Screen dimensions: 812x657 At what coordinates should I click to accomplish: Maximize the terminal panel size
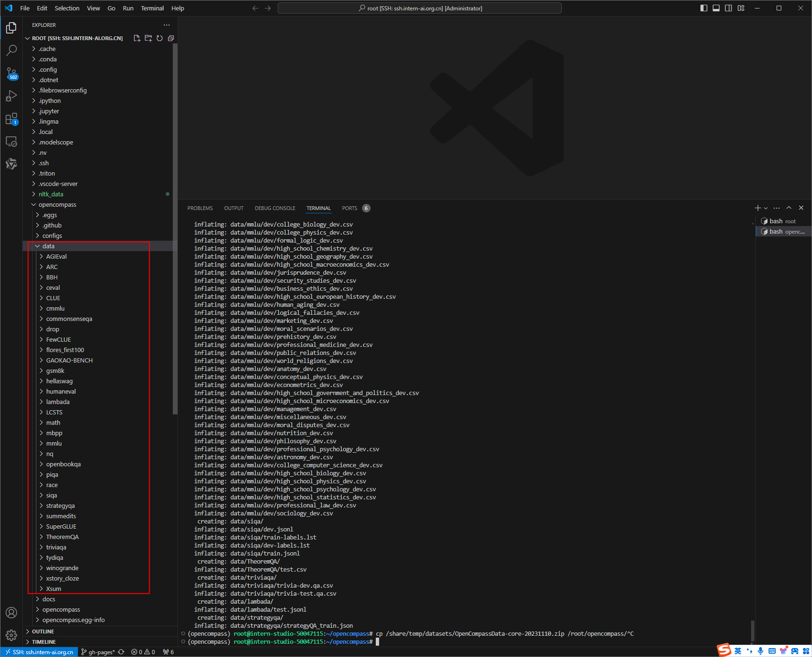[x=789, y=208]
